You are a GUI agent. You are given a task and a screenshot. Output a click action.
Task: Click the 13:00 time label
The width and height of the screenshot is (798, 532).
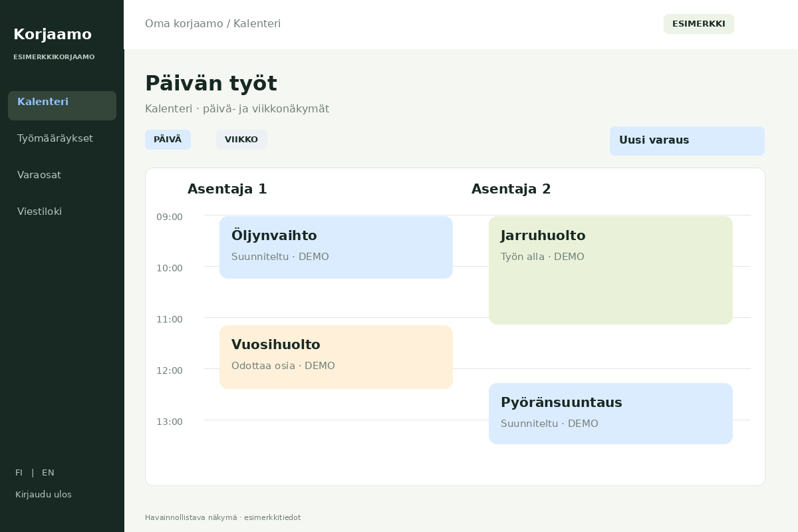coord(170,422)
